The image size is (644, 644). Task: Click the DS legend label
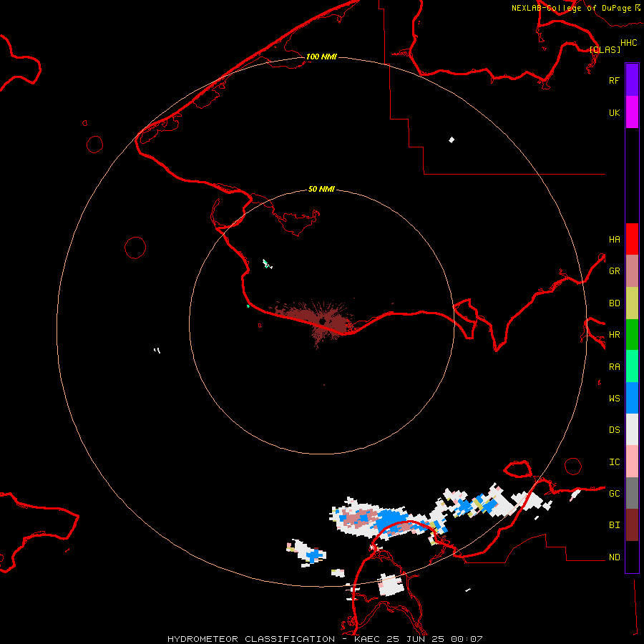tap(614, 430)
